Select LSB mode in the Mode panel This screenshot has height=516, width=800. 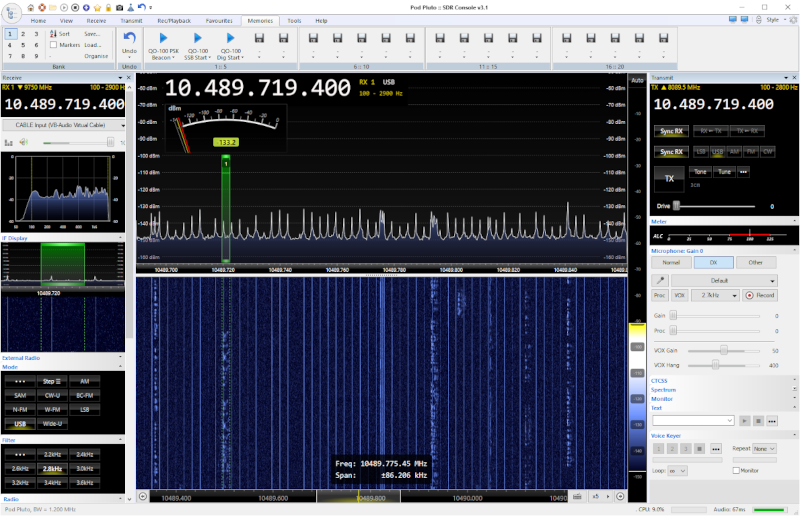(85, 410)
